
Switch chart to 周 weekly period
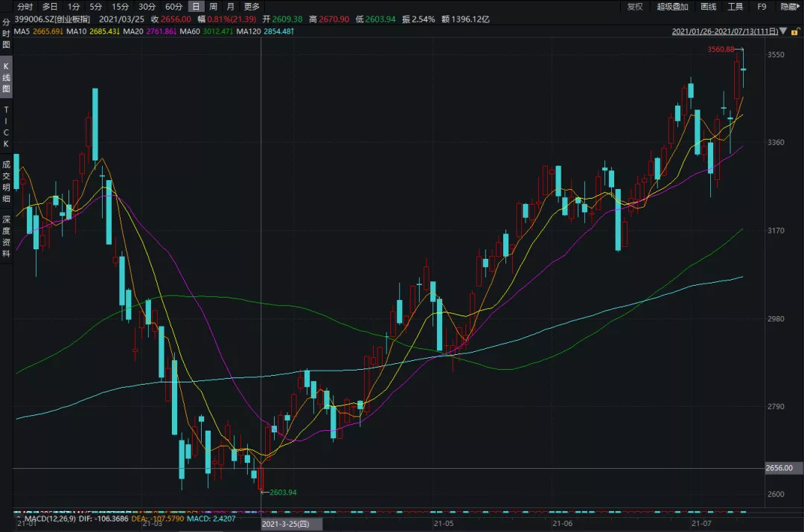(x=214, y=7)
